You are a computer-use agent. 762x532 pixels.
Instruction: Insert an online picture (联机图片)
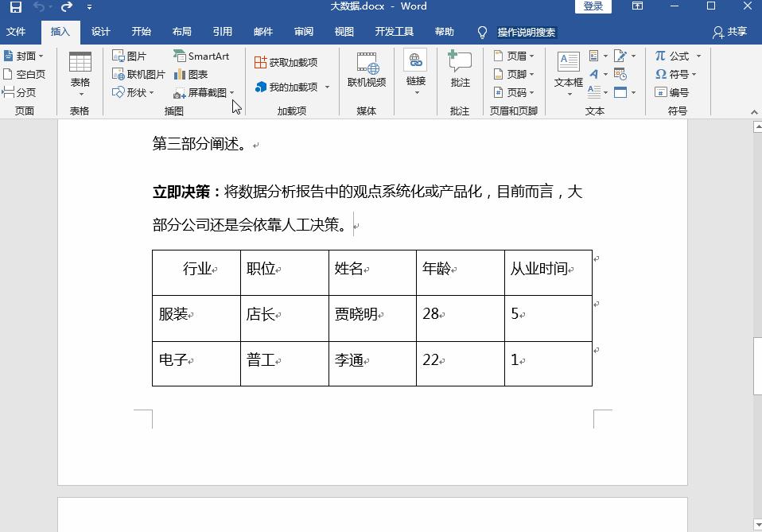coord(138,74)
